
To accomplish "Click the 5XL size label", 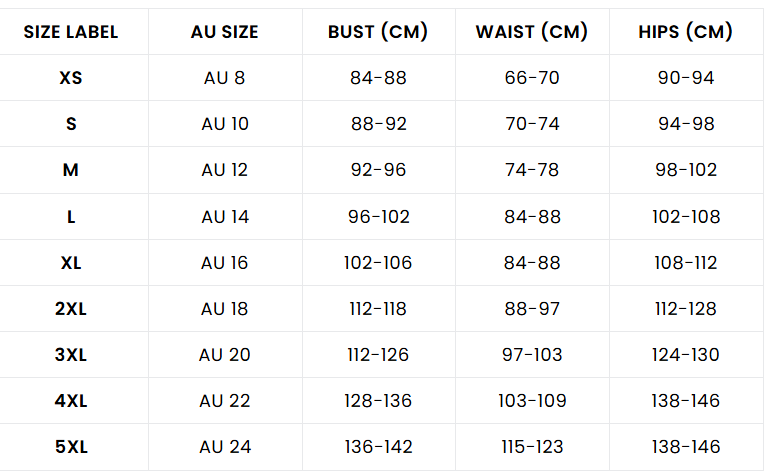I will pos(71,447).
